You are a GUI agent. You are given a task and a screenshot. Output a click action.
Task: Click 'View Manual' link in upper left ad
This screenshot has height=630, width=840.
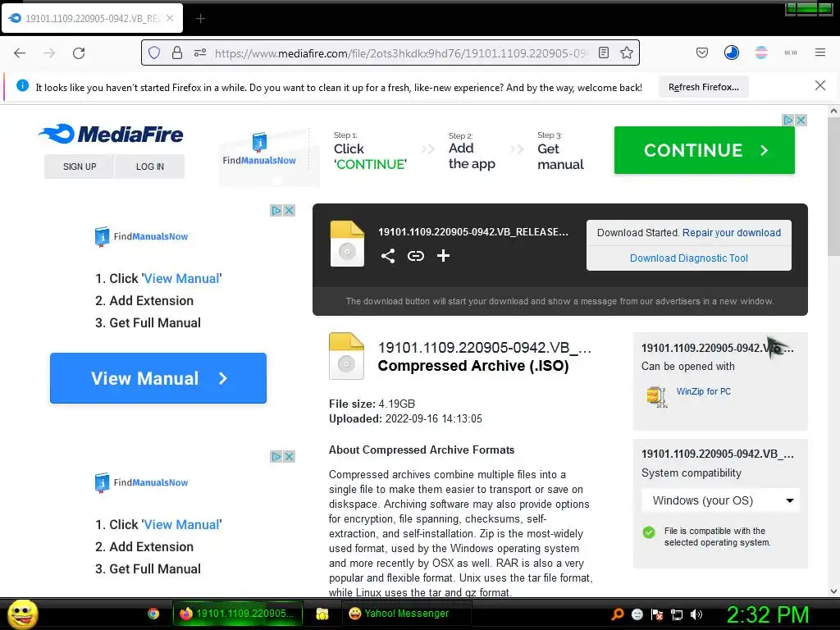pyautogui.click(x=181, y=279)
